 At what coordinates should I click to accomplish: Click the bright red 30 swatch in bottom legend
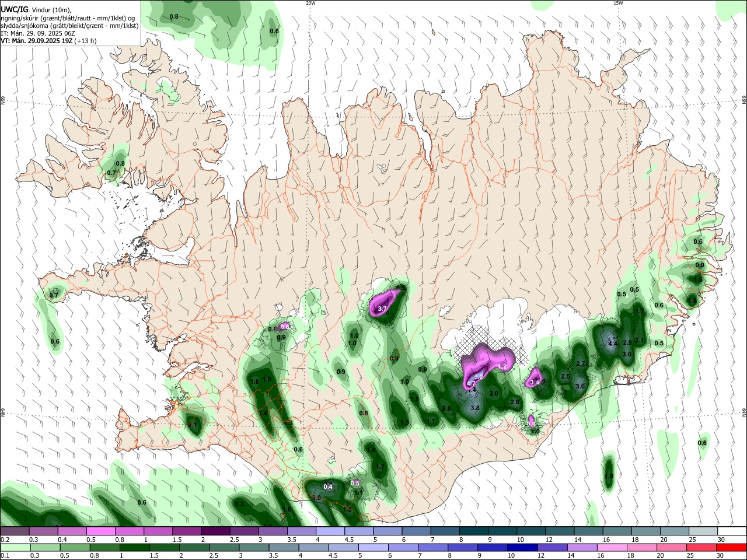731,547
